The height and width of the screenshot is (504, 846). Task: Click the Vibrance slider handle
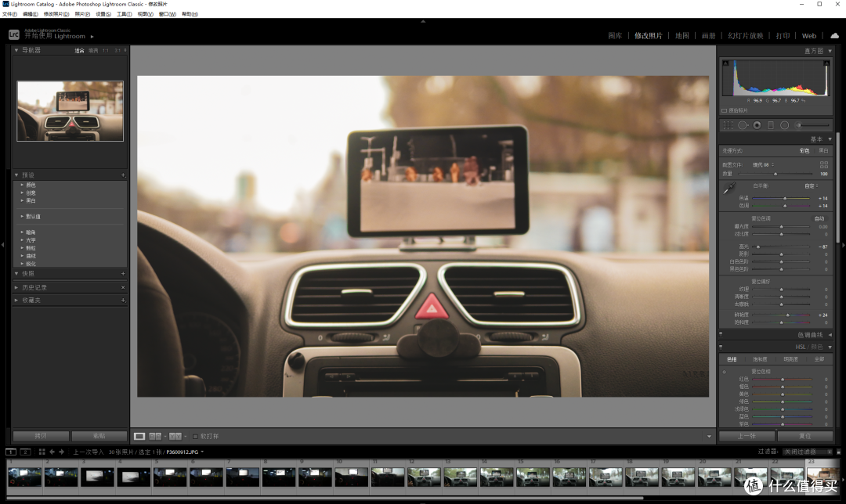tap(788, 315)
